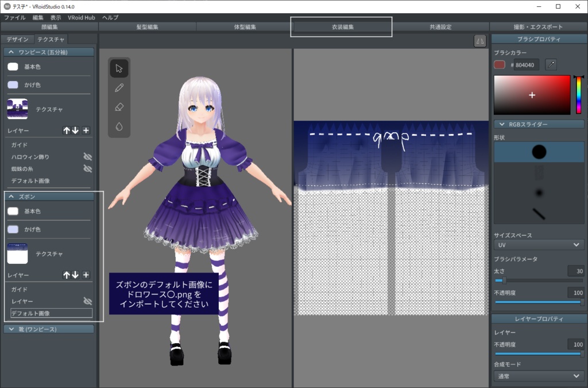This screenshot has height=388, width=588.
Task: Pick a color with the eyedropper icon
Action: [550, 65]
